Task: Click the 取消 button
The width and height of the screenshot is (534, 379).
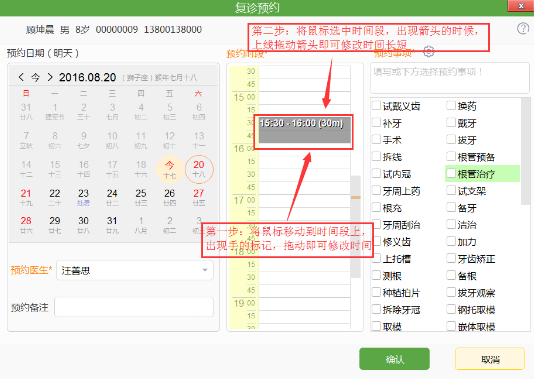Action: 490,359
